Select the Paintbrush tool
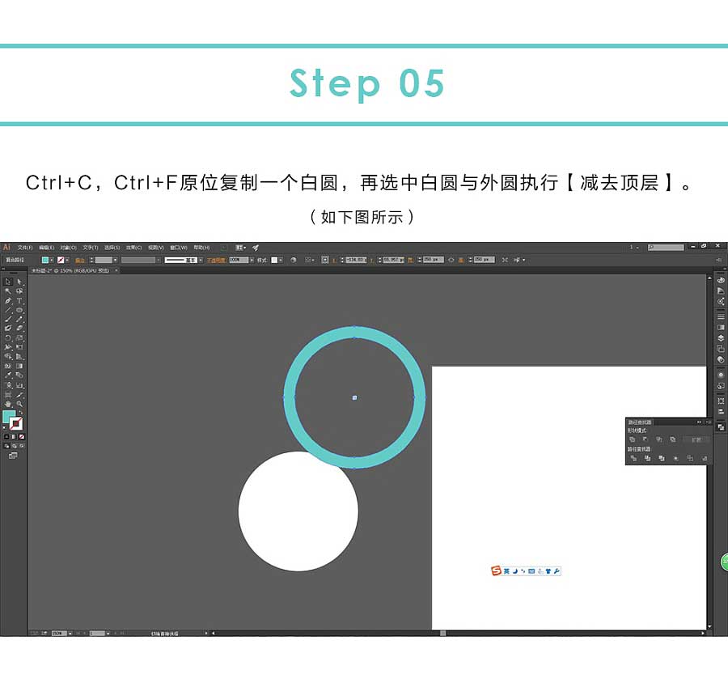The width and height of the screenshot is (728, 700). click(8, 319)
